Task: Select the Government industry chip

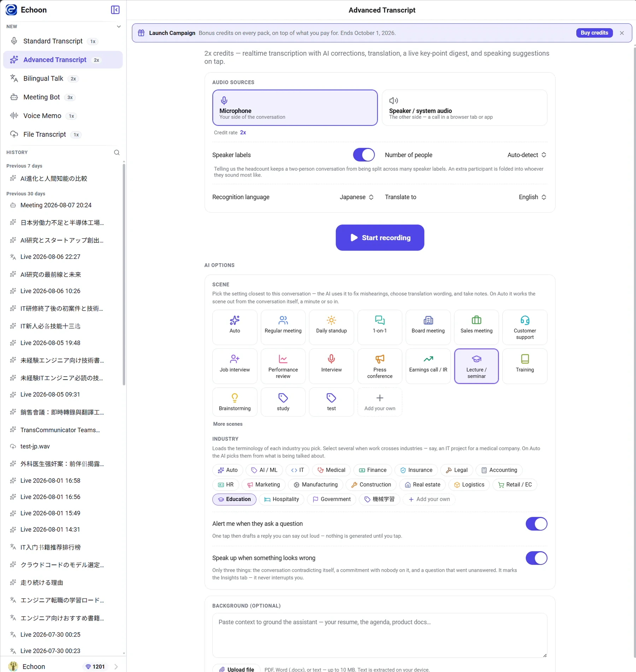Action: coord(331,499)
